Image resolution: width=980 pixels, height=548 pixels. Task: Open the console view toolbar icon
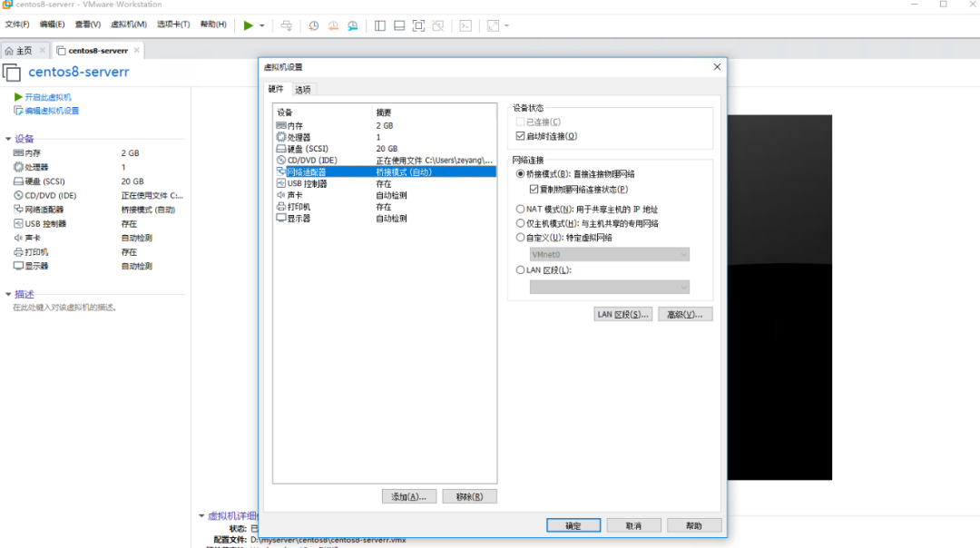(465, 25)
